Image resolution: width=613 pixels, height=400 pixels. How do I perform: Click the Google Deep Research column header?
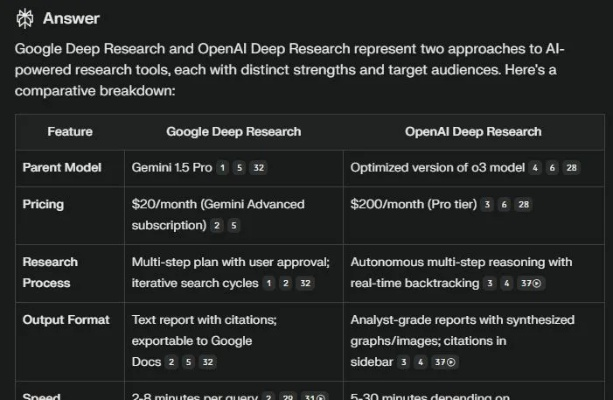tap(233, 131)
